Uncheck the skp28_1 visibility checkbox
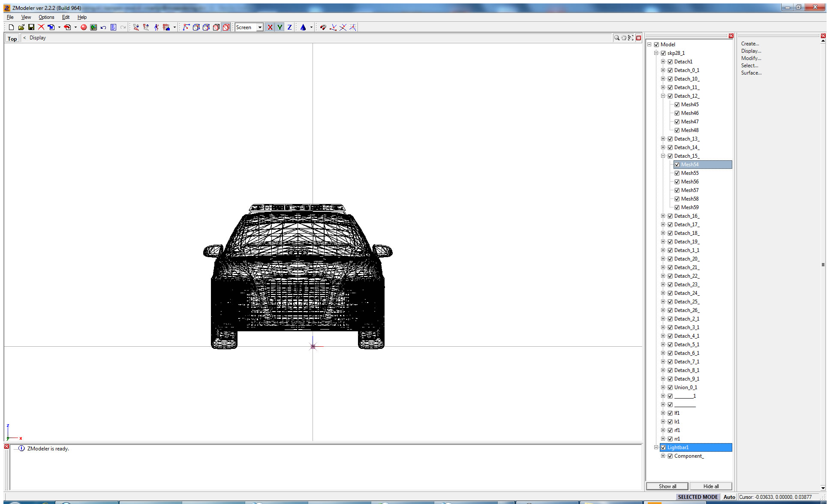 coord(663,53)
